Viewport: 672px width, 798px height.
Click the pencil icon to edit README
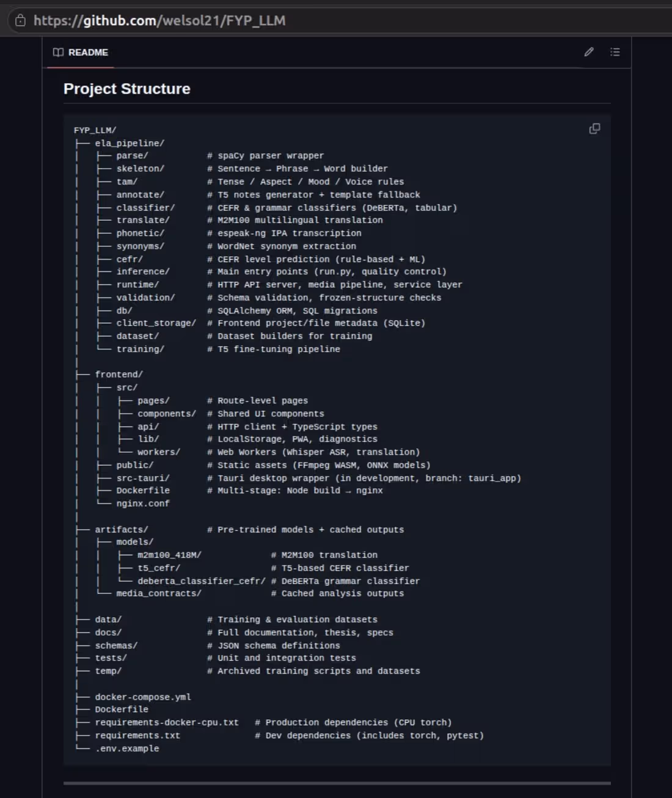click(x=588, y=53)
